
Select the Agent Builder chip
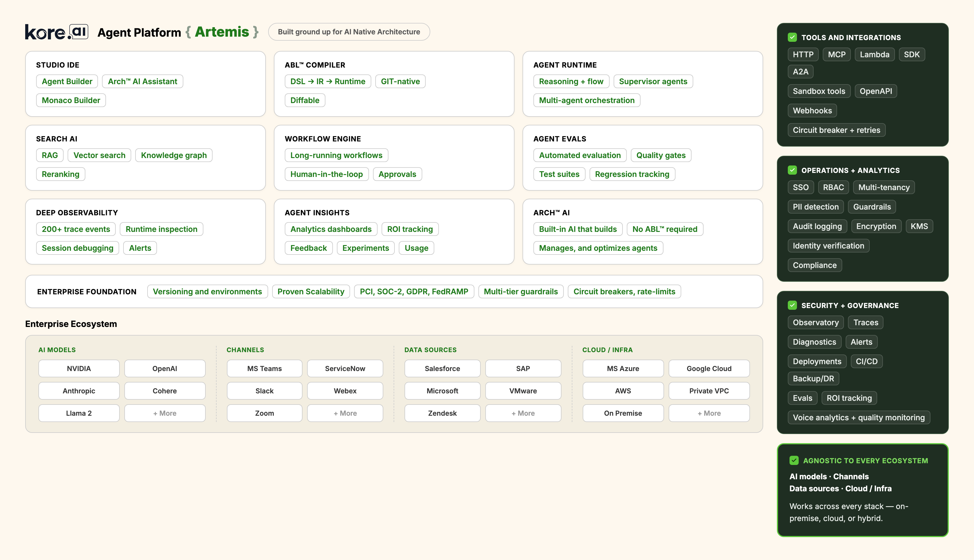(67, 82)
